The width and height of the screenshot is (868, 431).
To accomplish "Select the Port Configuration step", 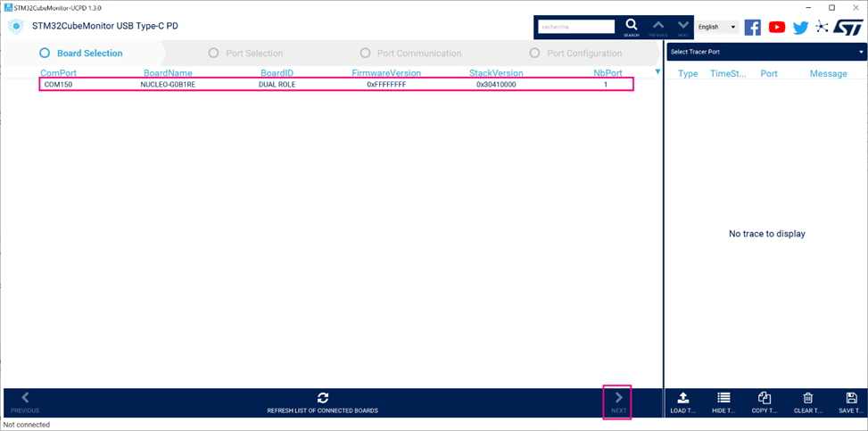I will pos(575,54).
